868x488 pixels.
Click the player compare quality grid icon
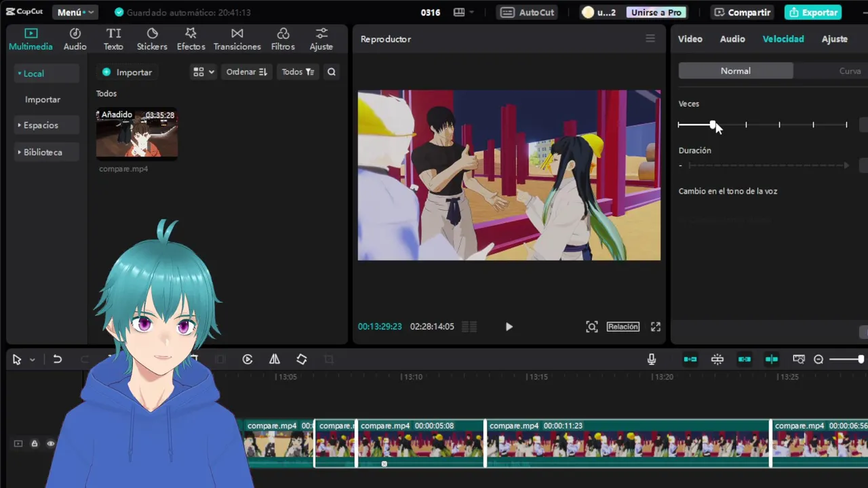[x=469, y=327]
